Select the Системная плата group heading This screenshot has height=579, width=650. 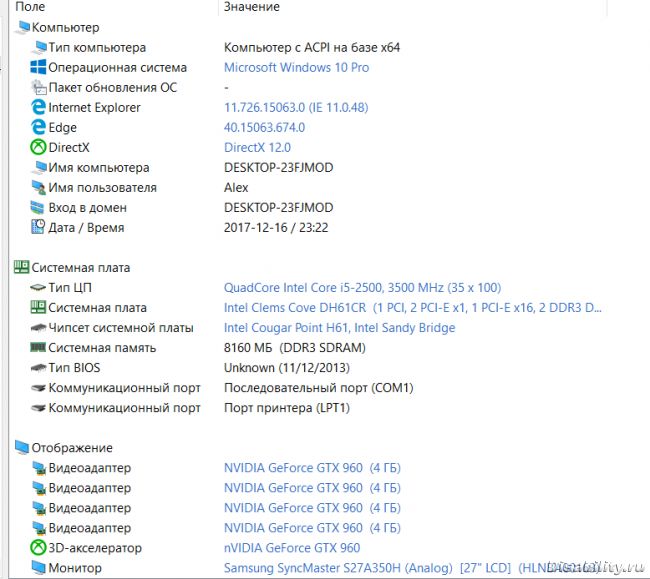tap(80, 268)
